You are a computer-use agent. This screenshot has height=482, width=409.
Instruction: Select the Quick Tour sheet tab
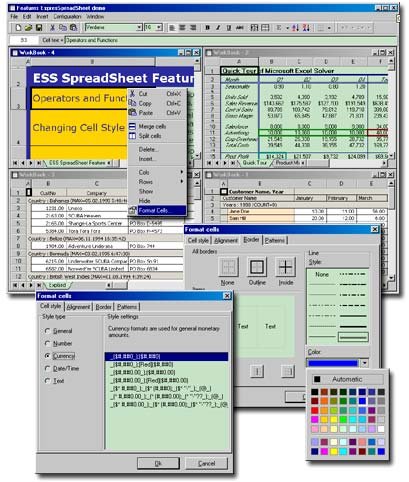click(255, 163)
